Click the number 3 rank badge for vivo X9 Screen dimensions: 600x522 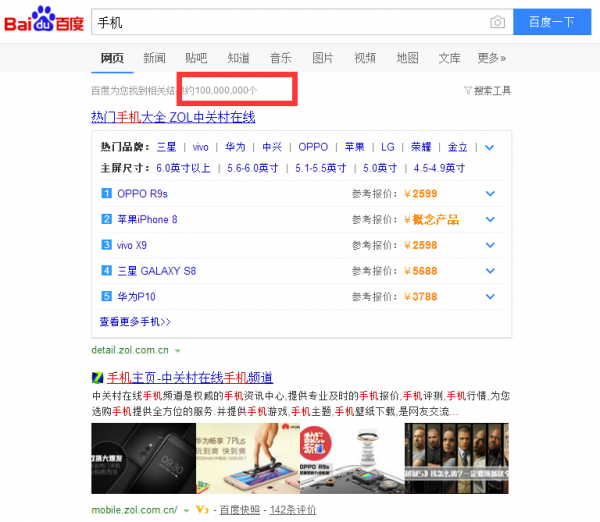[x=106, y=245]
